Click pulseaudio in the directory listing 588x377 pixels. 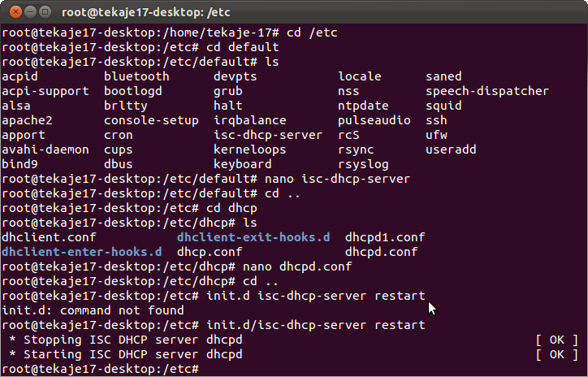pyautogui.click(x=374, y=120)
